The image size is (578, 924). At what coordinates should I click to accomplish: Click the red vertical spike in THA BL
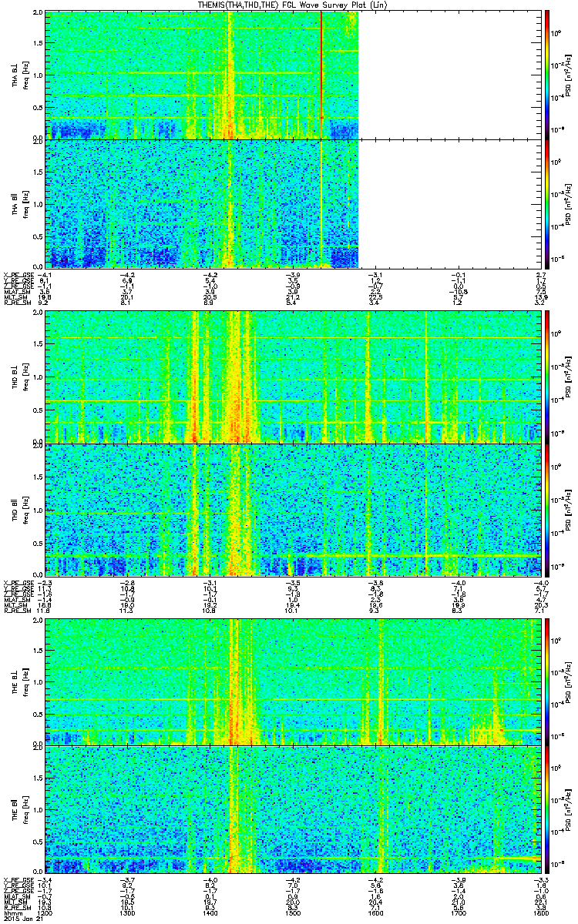[321, 69]
